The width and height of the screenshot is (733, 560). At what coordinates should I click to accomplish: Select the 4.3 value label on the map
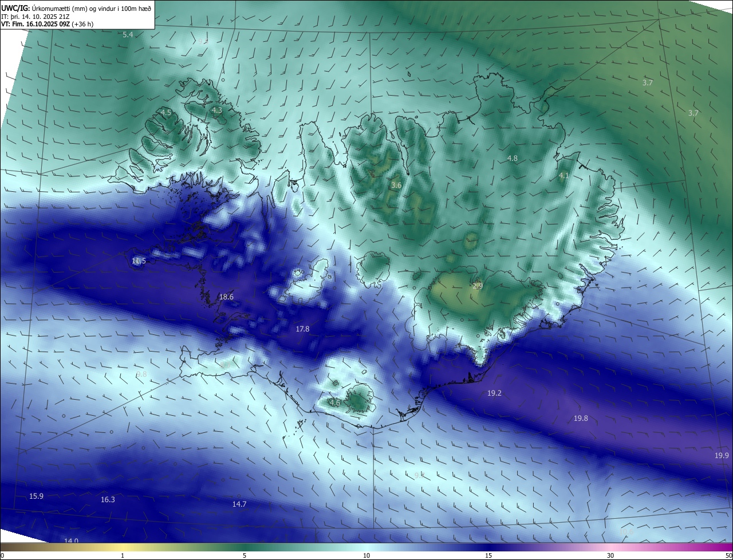216,110
